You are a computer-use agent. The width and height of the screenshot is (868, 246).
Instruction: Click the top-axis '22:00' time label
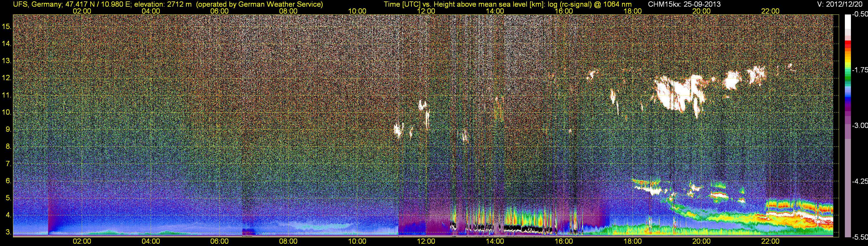(x=770, y=11)
